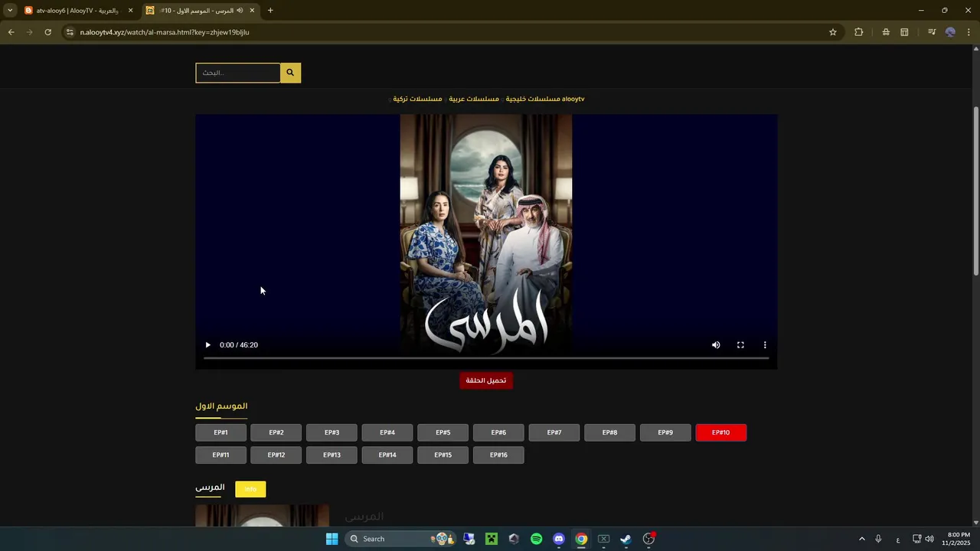Open the Windows Start menu
Screen dimensions: 980x551
click(x=332, y=539)
